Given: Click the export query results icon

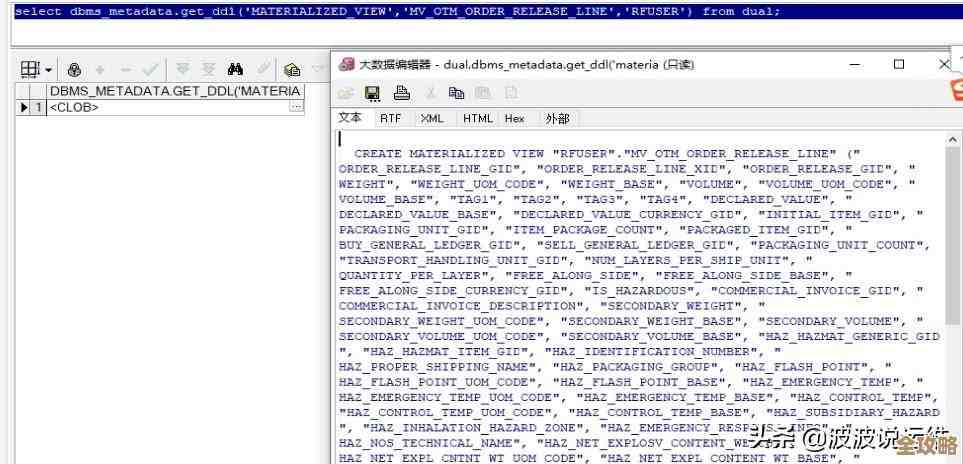Looking at the screenshot, I should point(292,70).
